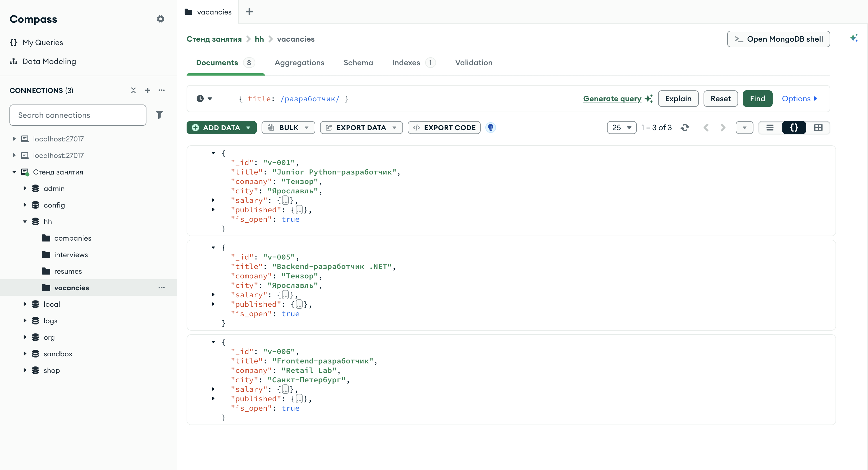Viewport: 868px width, 470px height.
Task: Select the resumes collection folder
Action: [x=68, y=271]
